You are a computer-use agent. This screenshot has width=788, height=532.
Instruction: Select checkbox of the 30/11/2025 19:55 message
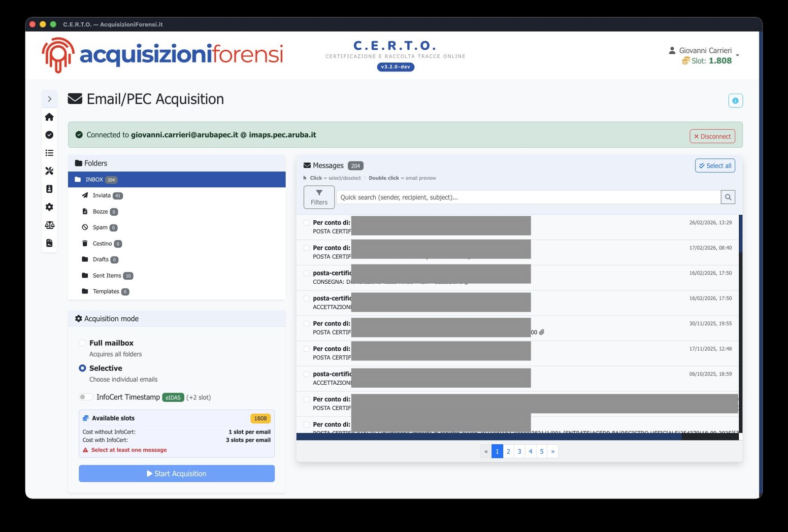click(306, 324)
